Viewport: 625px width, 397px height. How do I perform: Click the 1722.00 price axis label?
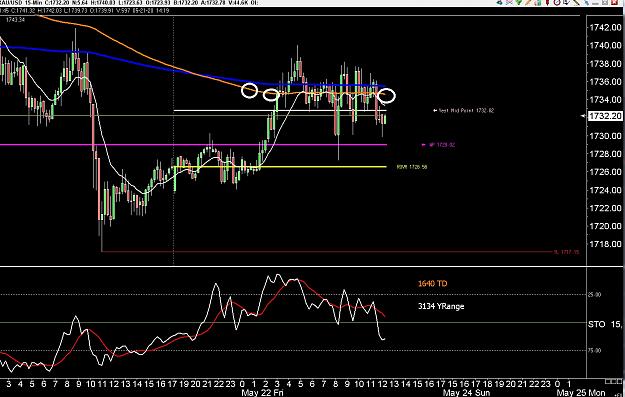click(x=605, y=208)
